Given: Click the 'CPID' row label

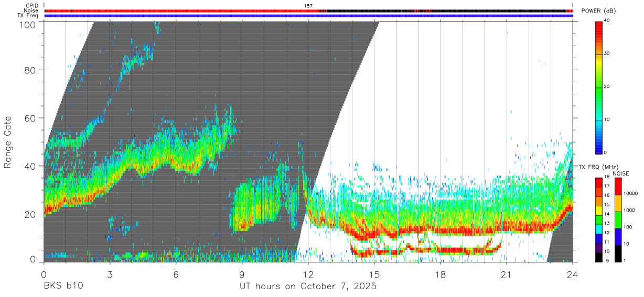Looking at the screenshot, I should click(31, 6).
